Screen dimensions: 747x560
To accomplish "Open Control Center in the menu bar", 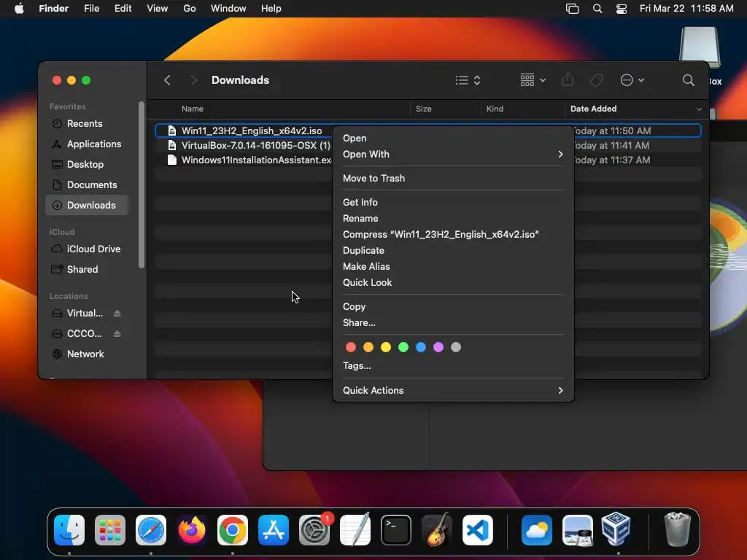I will [622, 9].
